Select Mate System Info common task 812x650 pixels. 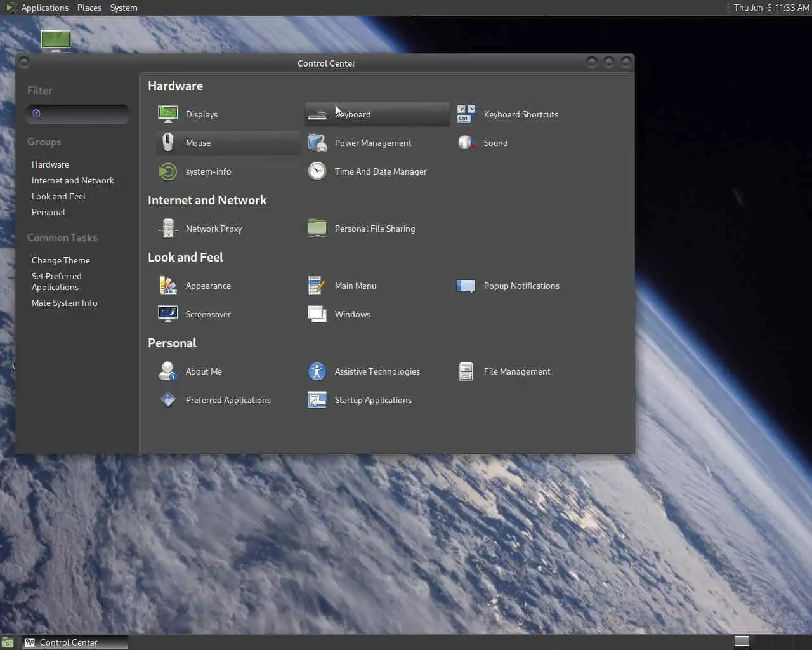(65, 303)
